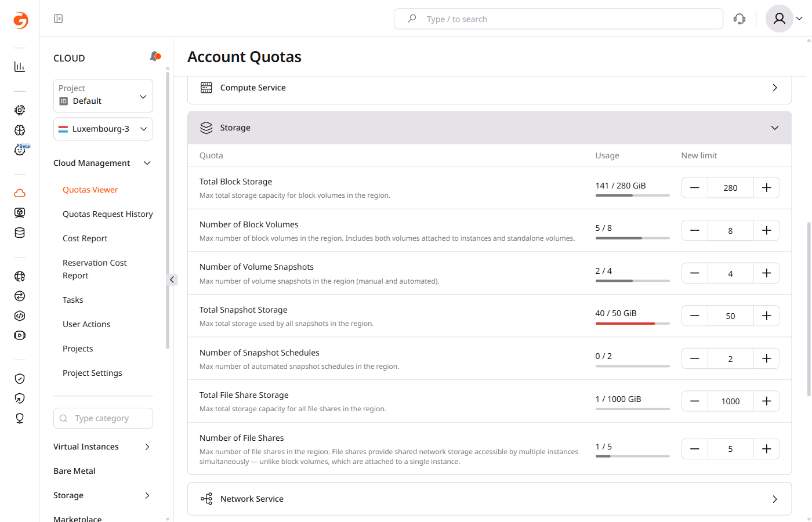Viewport: 812px width, 522px height.
Task: Expand the Storage category in sidebar
Action: click(x=147, y=495)
